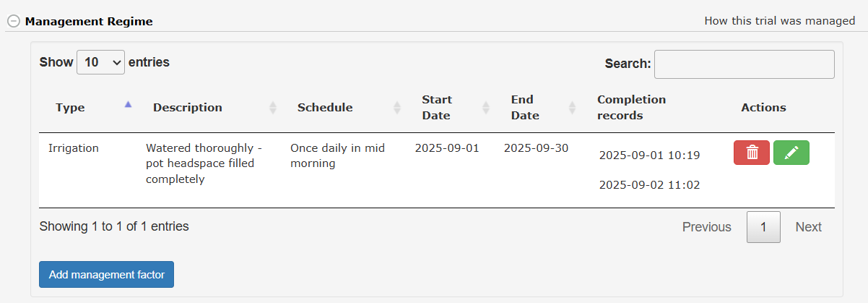Select page 1 in pagination
The width and height of the screenshot is (868, 303).
click(763, 227)
